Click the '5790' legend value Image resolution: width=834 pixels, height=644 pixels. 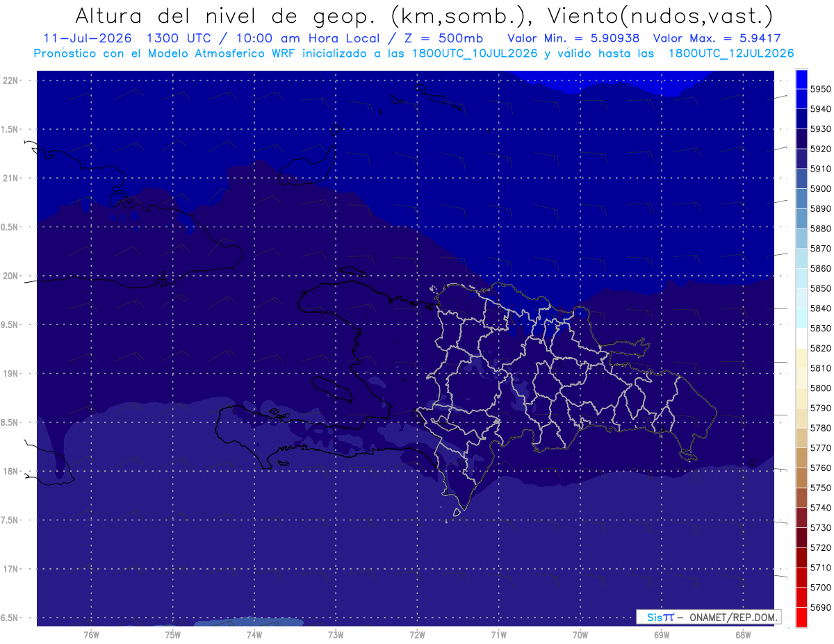(821, 408)
